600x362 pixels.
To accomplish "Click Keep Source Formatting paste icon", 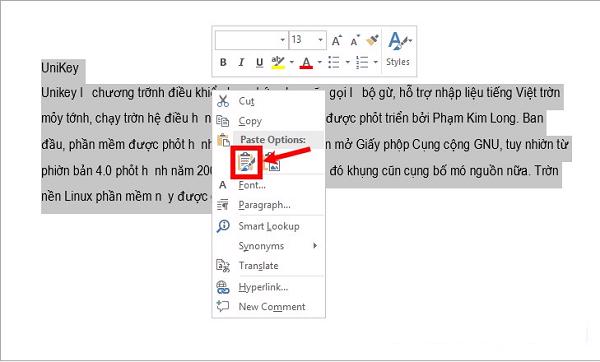I will (246, 162).
